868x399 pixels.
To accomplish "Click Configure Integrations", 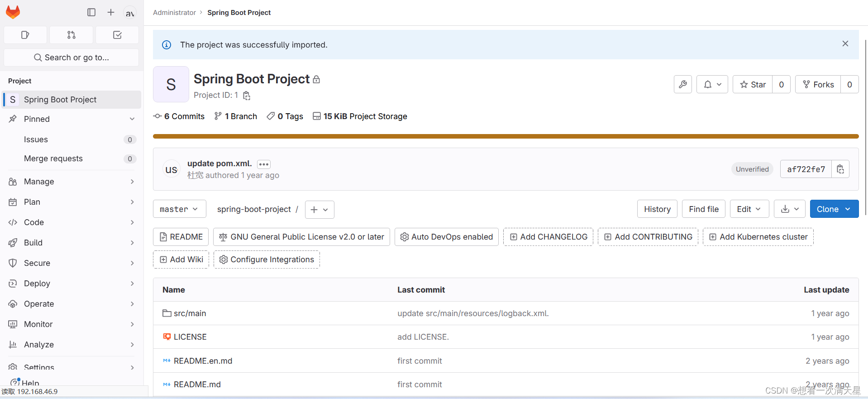I will pyautogui.click(x=267, y=260).
